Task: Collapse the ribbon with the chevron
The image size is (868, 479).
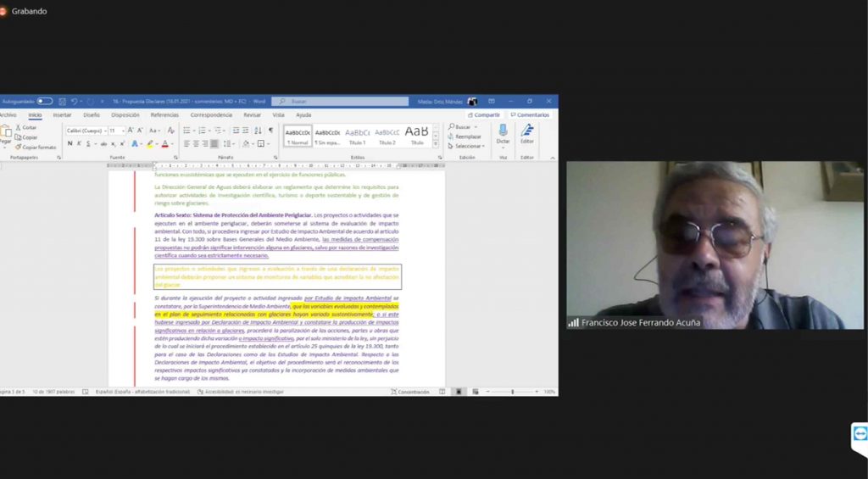Action: (553, 158)
